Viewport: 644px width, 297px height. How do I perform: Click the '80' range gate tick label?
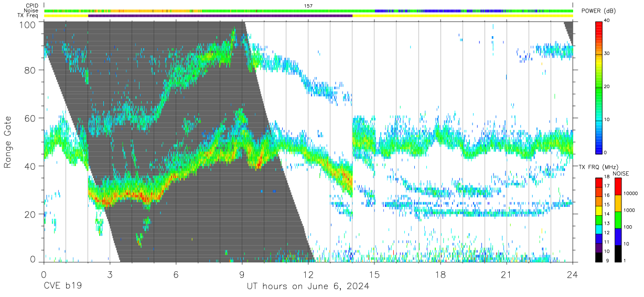click(x=30, y=70)
